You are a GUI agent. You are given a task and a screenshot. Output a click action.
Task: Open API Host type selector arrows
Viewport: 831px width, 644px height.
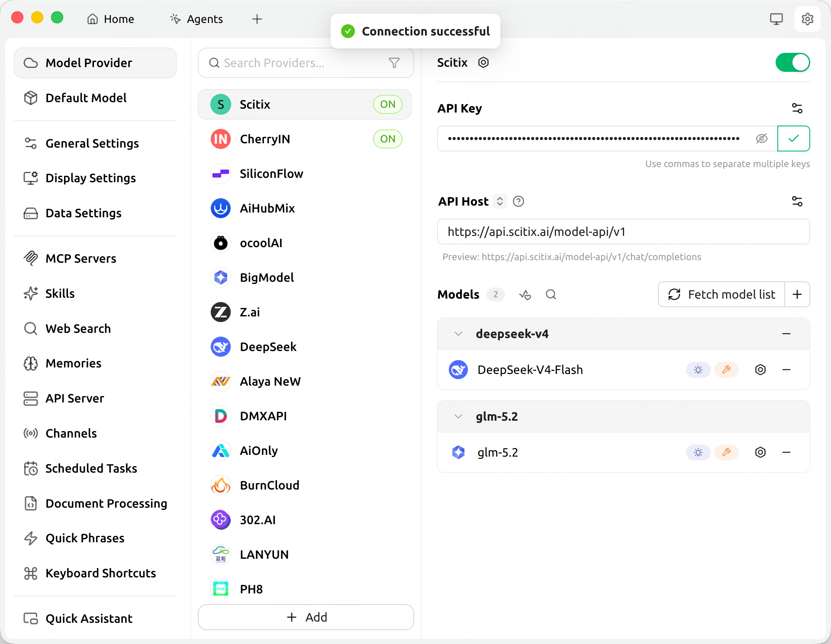click(500, 201)
